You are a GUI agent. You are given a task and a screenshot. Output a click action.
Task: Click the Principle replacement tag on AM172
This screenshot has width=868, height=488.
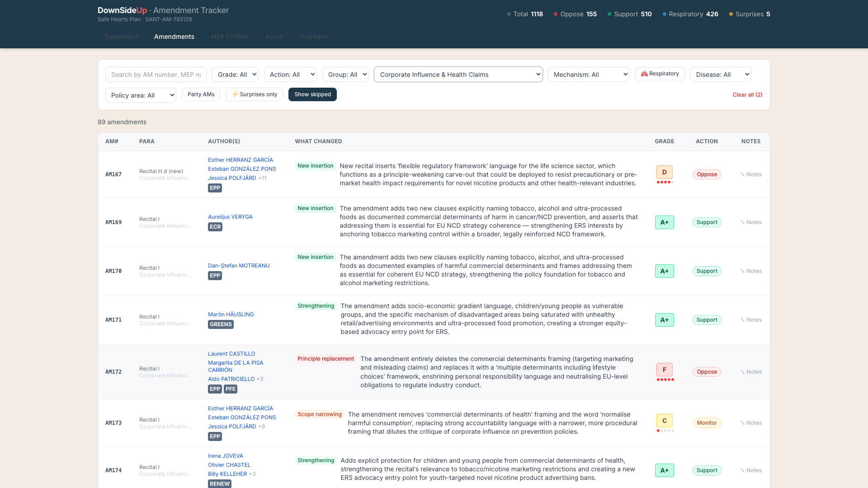click(x=325, y=359)
